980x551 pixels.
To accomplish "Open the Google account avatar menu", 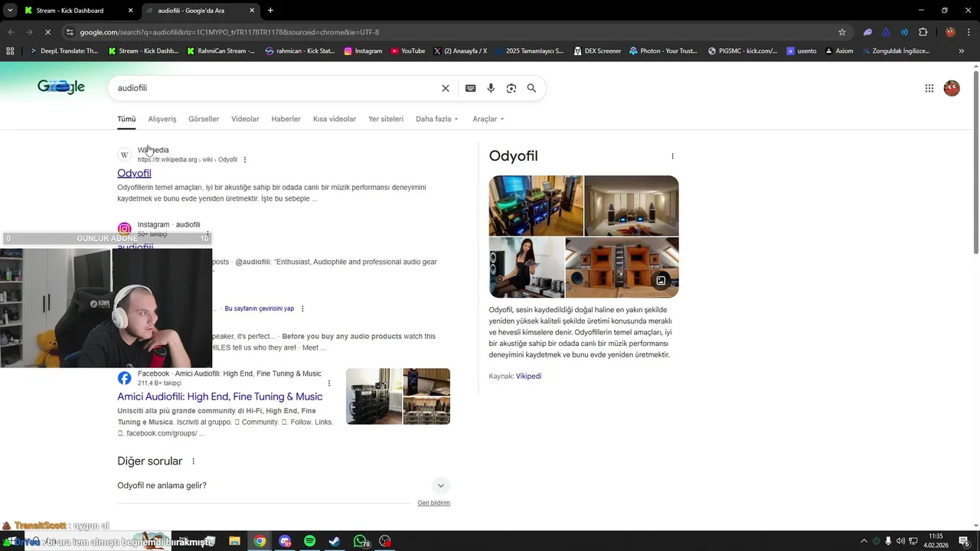I will click(952, 88).
